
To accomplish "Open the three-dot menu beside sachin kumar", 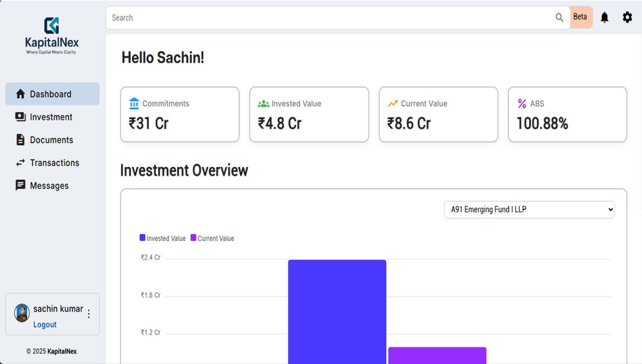I will [88, 313].
